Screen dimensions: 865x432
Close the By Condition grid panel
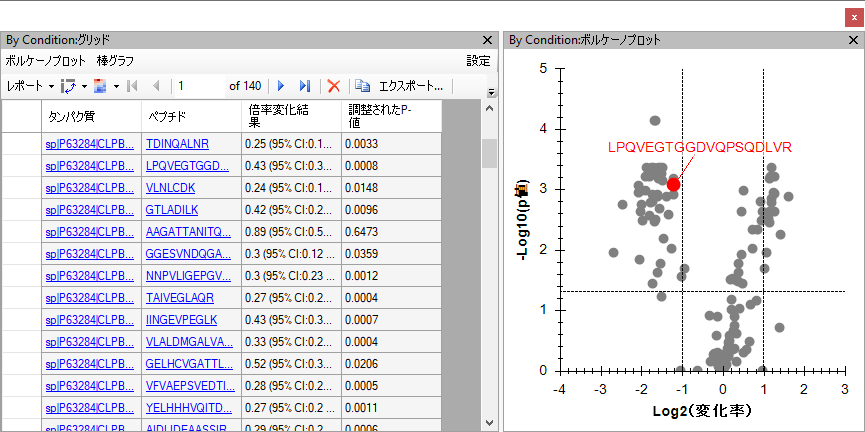[488, 41]
